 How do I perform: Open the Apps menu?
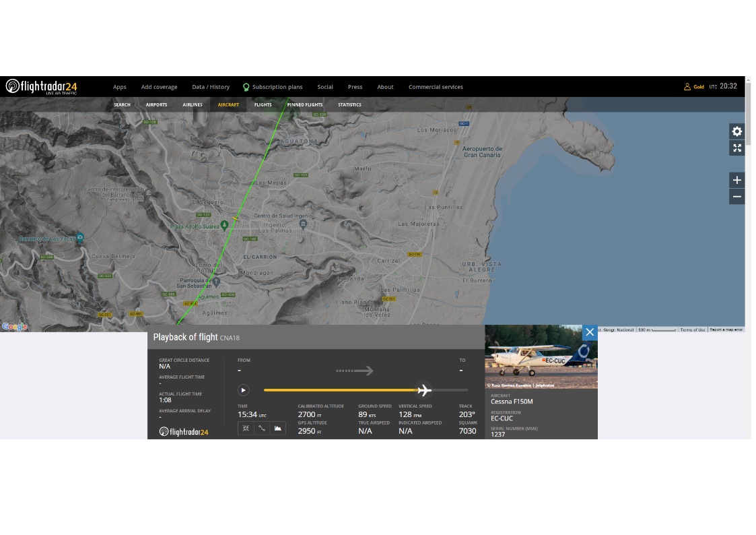click(120, 87)
